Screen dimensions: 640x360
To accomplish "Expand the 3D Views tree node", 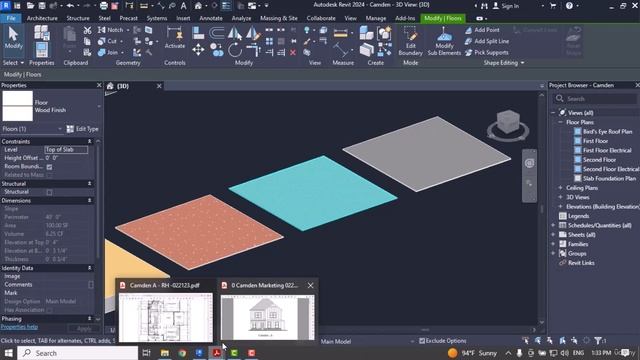I will 560,197.
